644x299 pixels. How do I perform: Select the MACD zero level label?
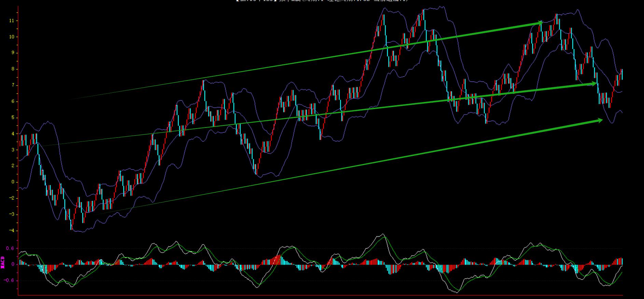click(x=13, y=264)
